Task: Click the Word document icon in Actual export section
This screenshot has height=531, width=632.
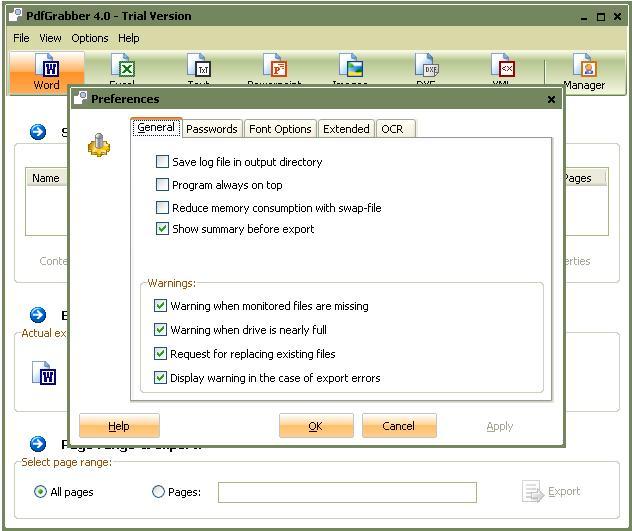Action: (44, 373)
